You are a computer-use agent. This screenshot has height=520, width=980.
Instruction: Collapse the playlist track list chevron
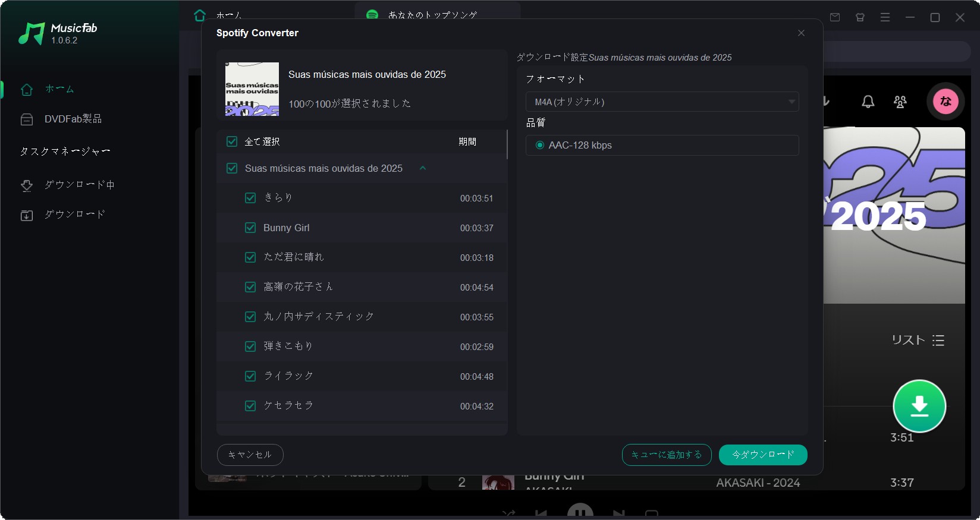423,168
